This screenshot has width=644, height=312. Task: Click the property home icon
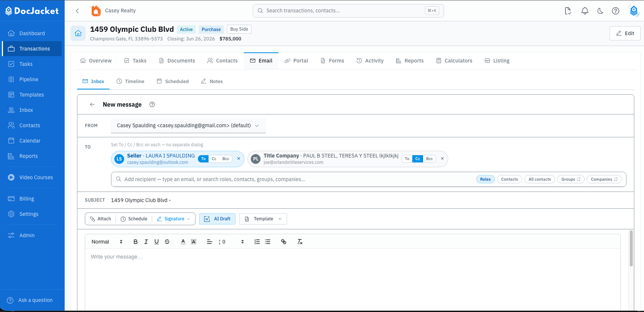click(78, 33)
